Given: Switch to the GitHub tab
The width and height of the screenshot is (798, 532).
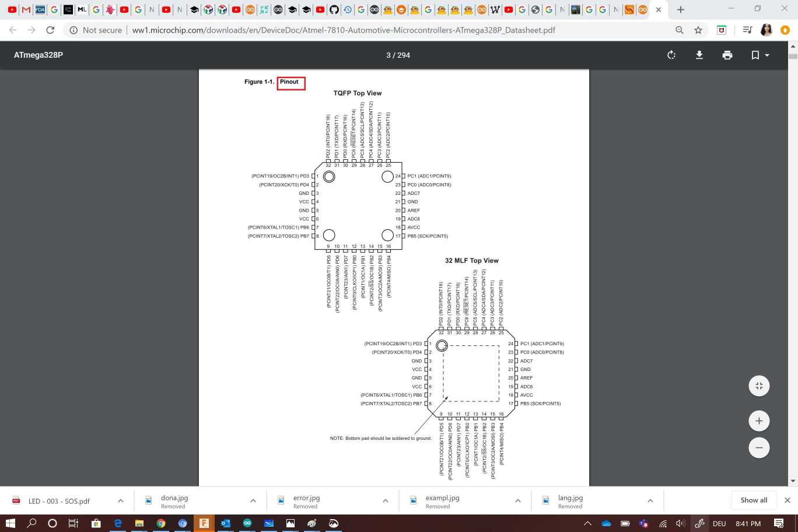Looking at the screenshot, I should [x=334, y=9].
